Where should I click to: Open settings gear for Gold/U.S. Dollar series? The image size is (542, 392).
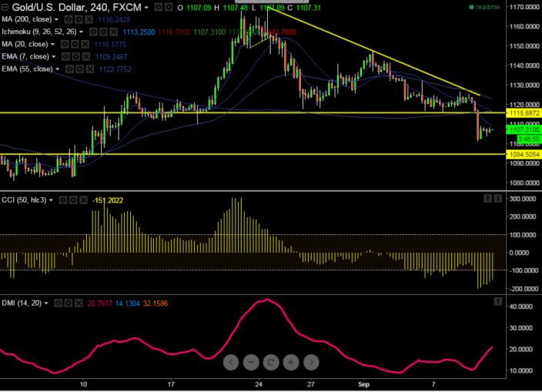pyautogui.click(x=169, y=7)
